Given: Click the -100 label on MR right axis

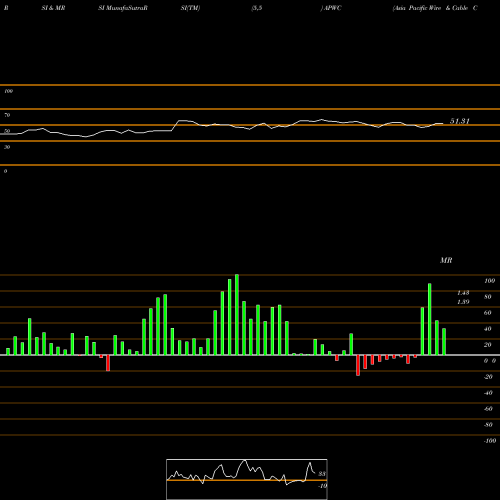Looking at the screenshot, I should (490, 441).
